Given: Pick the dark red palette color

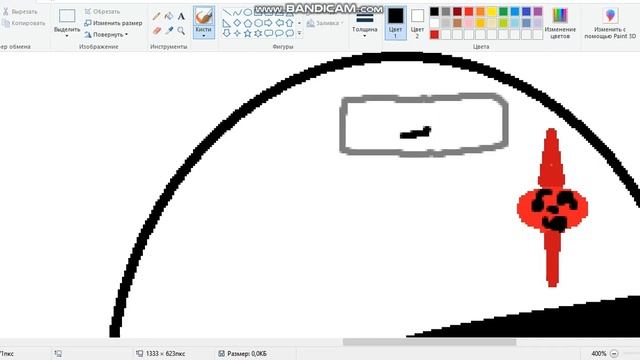Looking at the screenshot, I should pos(457,11).
